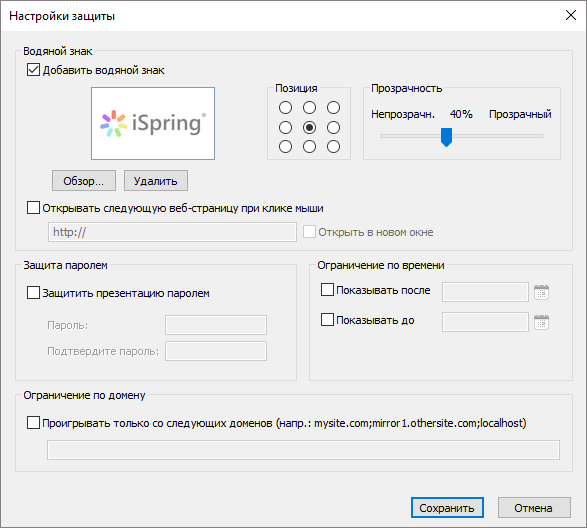Save settings with Сохранить button
This screenshot has height=528, width=587.
[447, 508]
